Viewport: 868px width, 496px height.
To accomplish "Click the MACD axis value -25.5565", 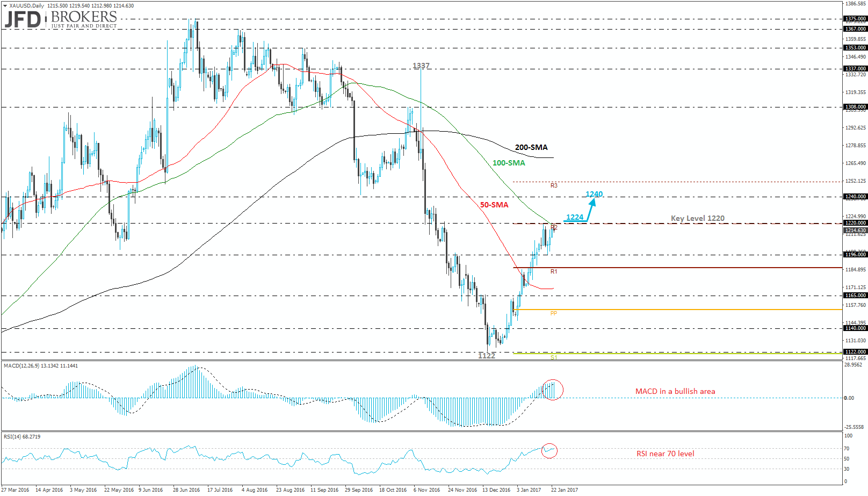I will [x=854, y=427].
